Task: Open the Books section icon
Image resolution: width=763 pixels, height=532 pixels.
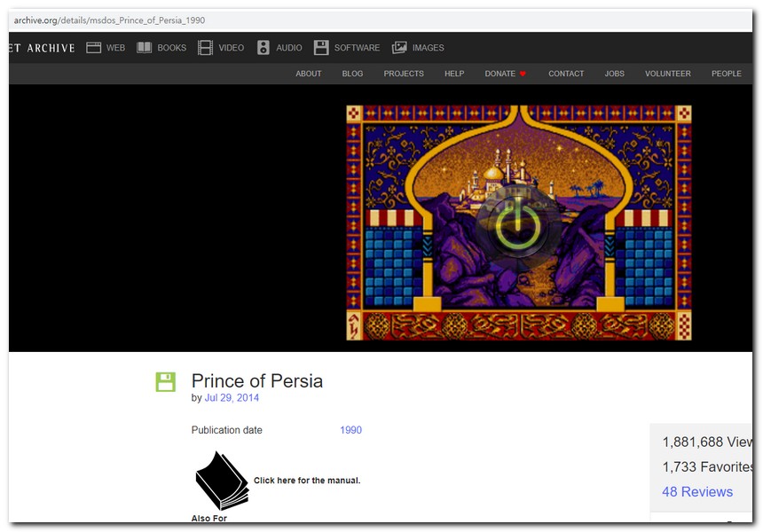Action: coord(145,48)
